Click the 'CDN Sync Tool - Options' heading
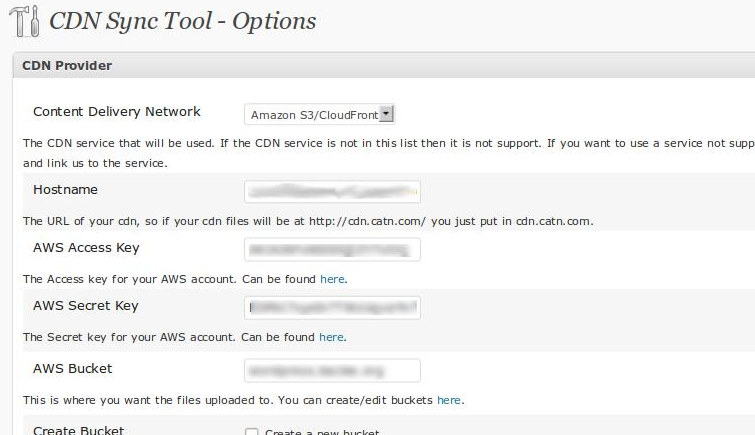The width and height of the screenshot is (755, 435). coord(182,21)
